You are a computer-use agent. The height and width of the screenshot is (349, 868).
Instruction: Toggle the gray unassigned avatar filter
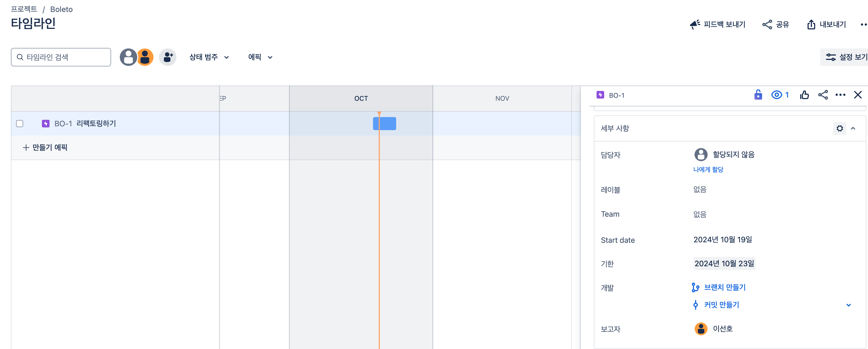coord(128,57)
